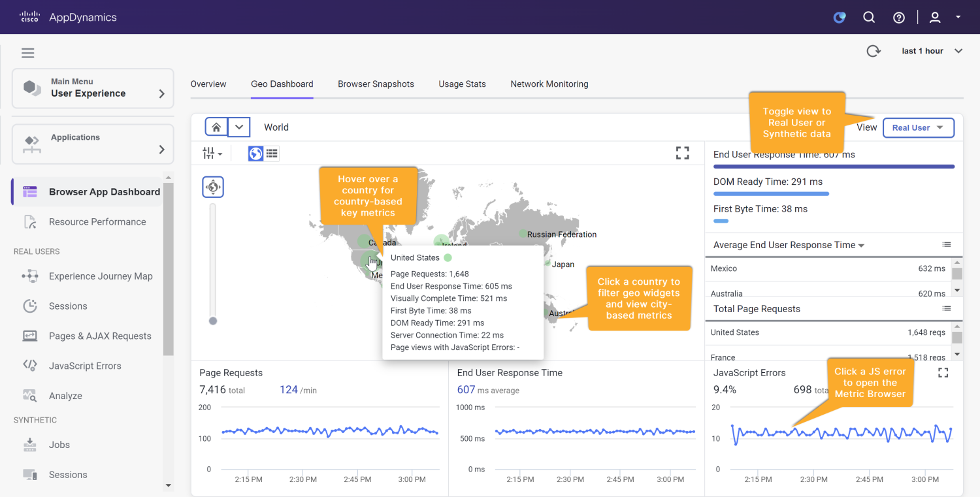Refresh the dashboard data

tap(874, 51)
